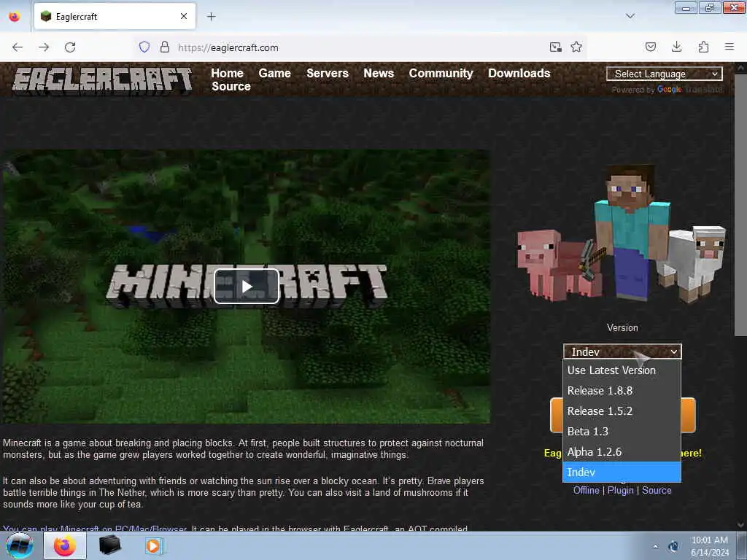The width and height of the screenshot is (747, 560).
Task: Open the media player taskbar icon
Action: point(153,545)
